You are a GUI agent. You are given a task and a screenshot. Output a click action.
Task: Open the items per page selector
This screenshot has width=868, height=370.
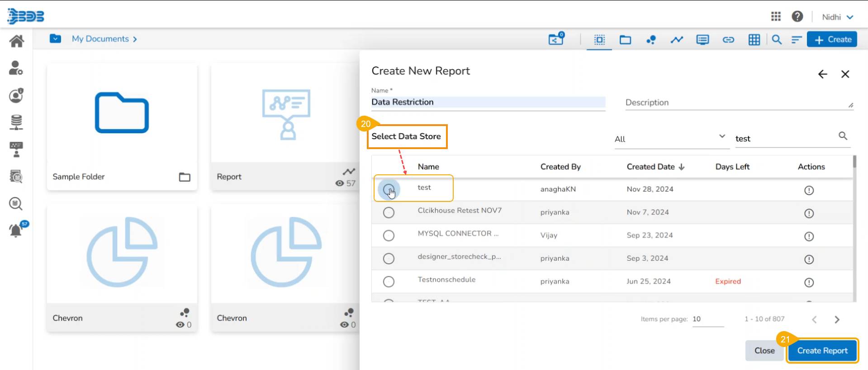707,319
